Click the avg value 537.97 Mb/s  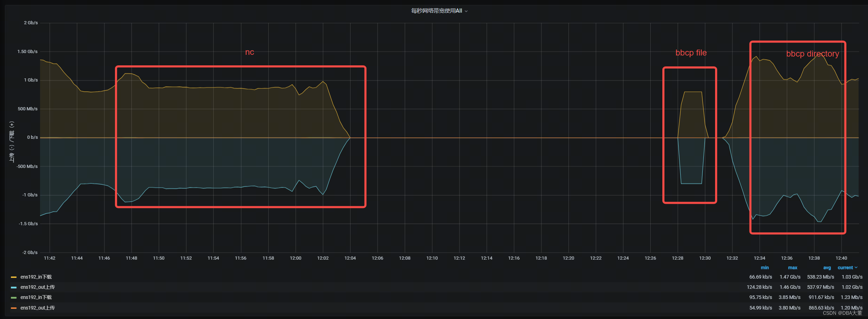coord(821,287)
